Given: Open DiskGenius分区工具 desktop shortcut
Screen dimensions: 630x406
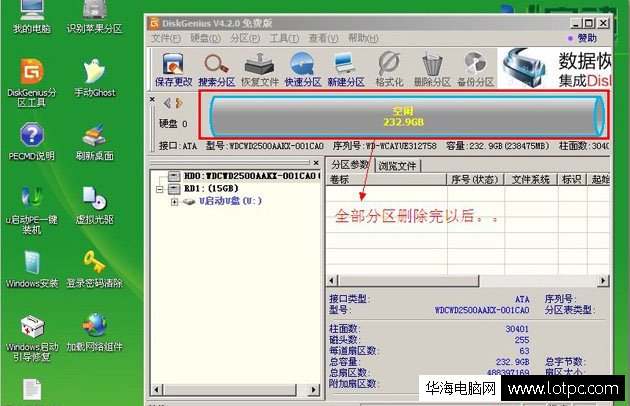Looking at the screenshot, I should point(32,83).
